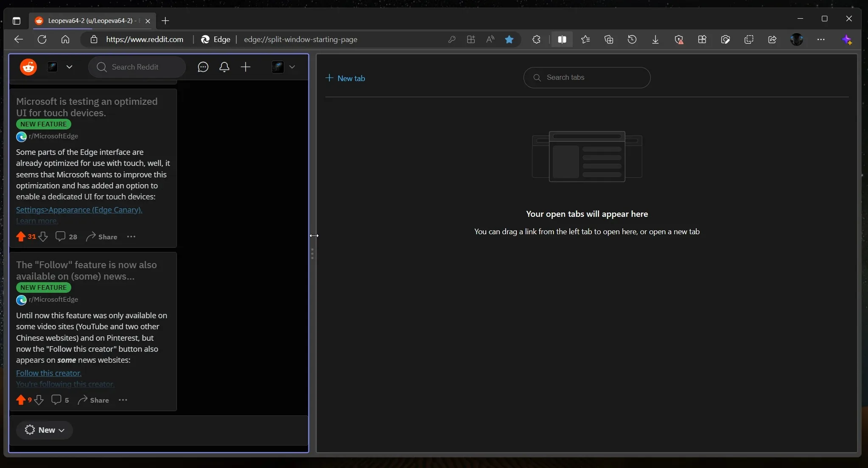This screenshot has height=468, width=868.
Task: Click the Reddit chat icon
Action: (x=203, y=67)
